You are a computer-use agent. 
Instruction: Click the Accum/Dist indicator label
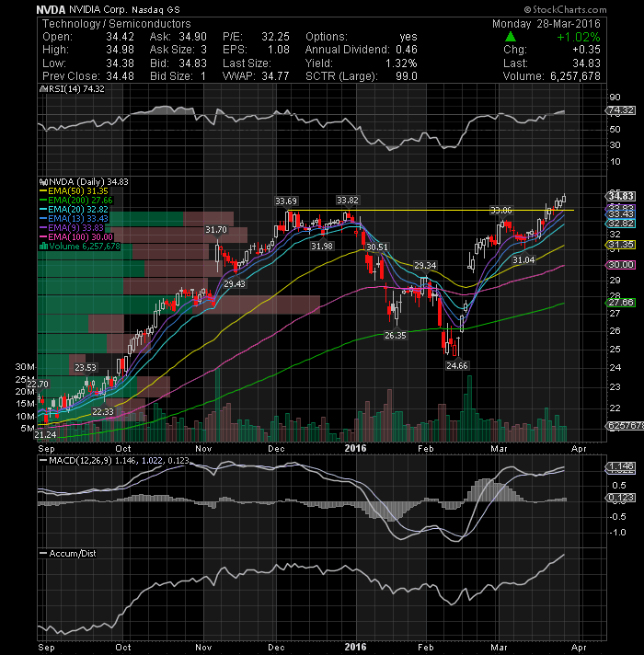click(73, 553)
